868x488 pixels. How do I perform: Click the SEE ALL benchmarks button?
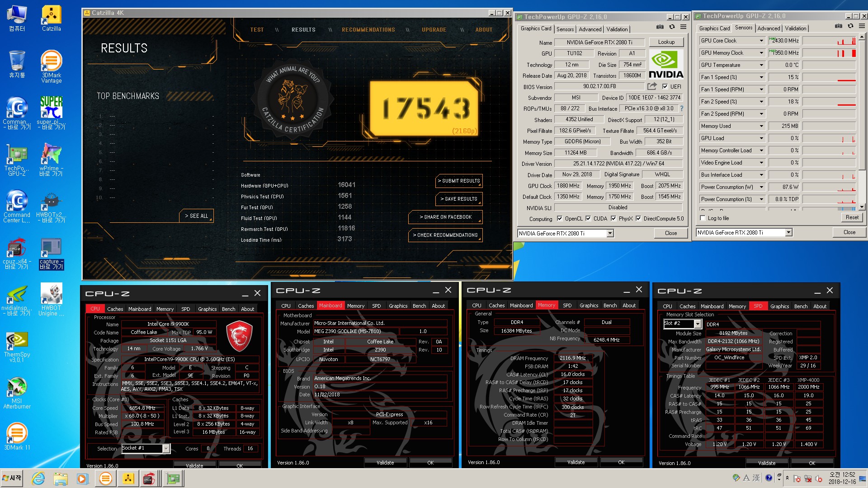(x=196, y=216)
